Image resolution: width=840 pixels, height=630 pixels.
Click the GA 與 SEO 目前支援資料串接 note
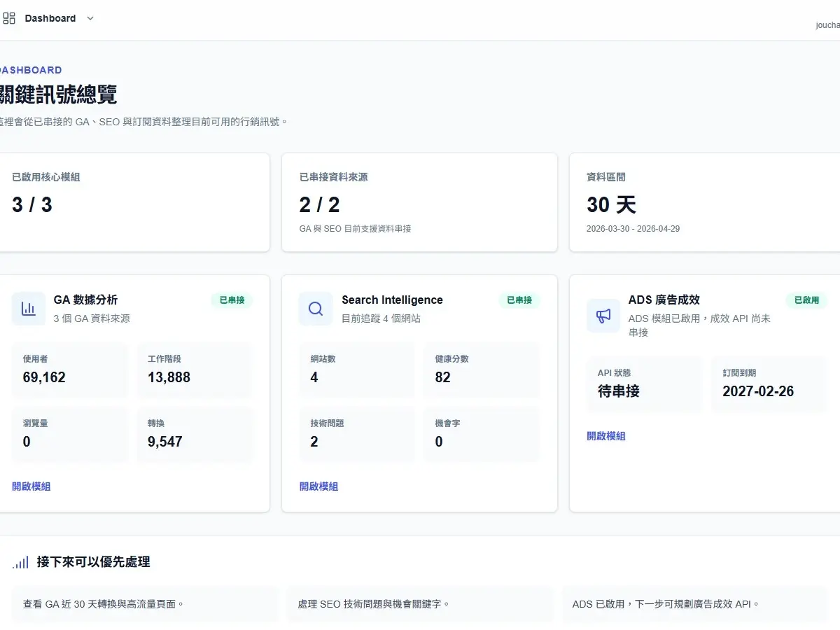[x=355, y=229]
